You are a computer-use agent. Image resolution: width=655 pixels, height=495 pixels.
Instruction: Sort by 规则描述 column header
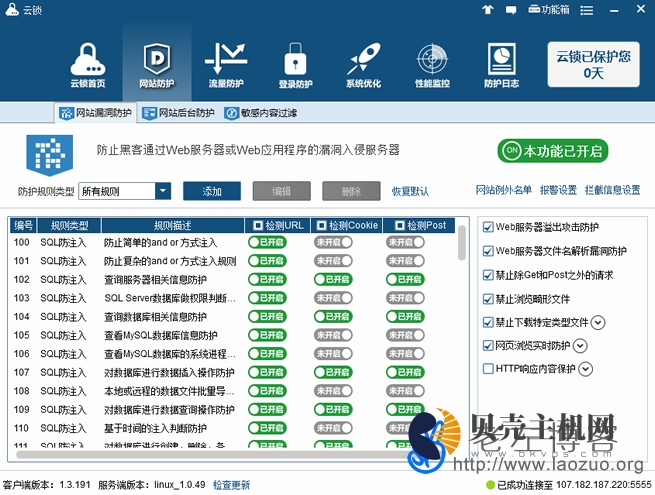[173, 226]
